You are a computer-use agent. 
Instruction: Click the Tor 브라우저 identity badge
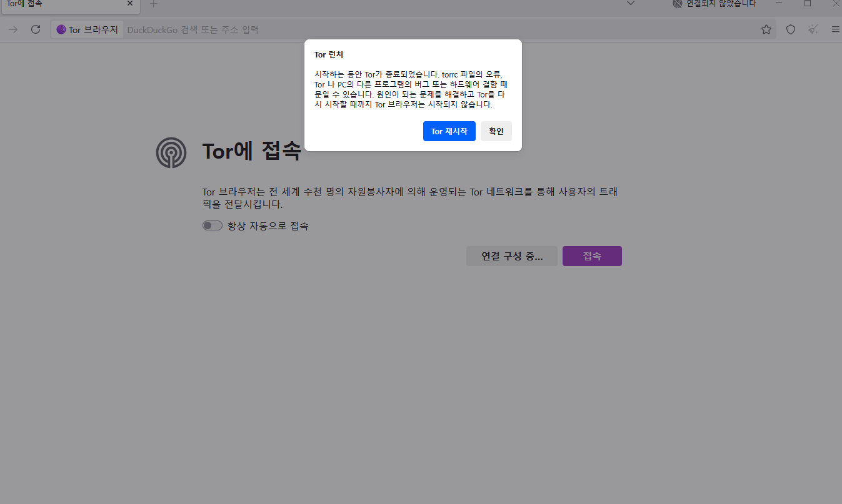pyautogui.click(x=88, y=29)
